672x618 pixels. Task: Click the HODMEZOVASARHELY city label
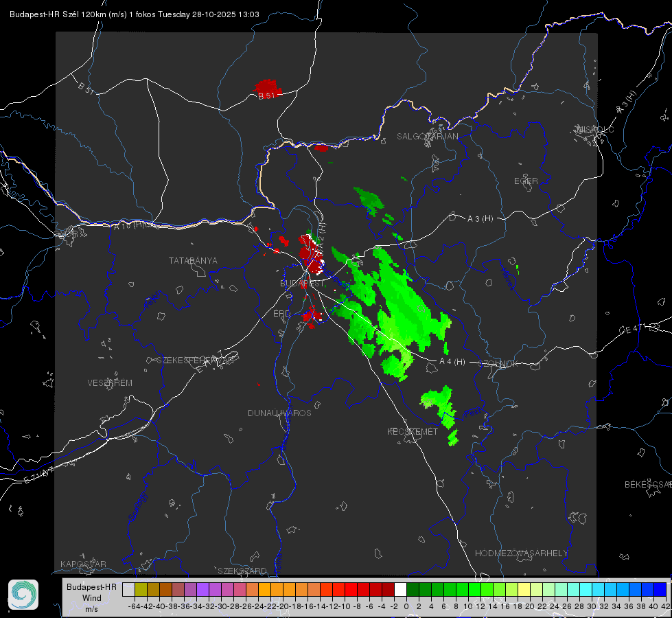tap(521, 553)
